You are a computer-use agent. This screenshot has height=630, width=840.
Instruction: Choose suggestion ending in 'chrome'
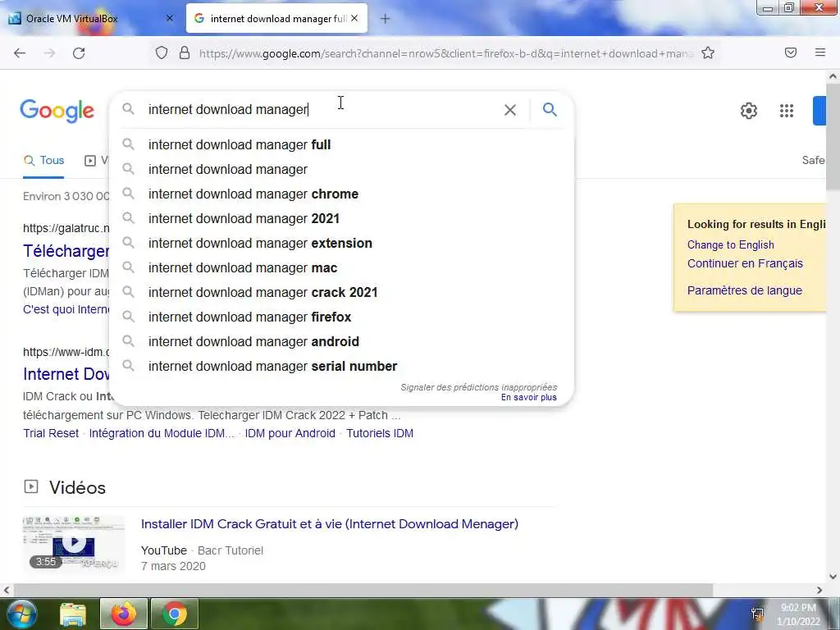[x=342, y=194]
